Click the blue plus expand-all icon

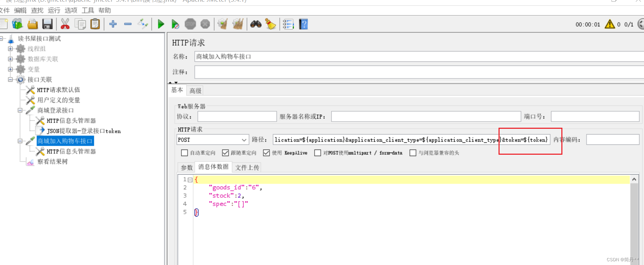coord(113,24)
